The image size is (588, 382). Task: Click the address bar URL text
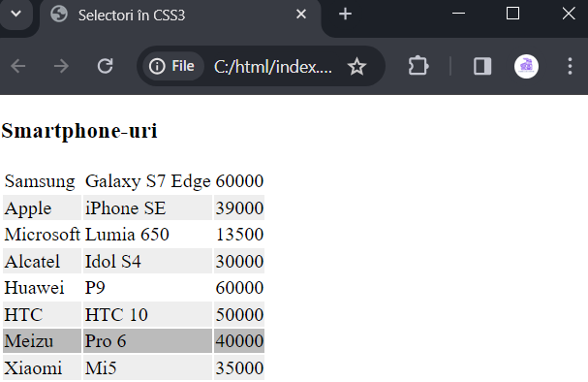point(273,67)
